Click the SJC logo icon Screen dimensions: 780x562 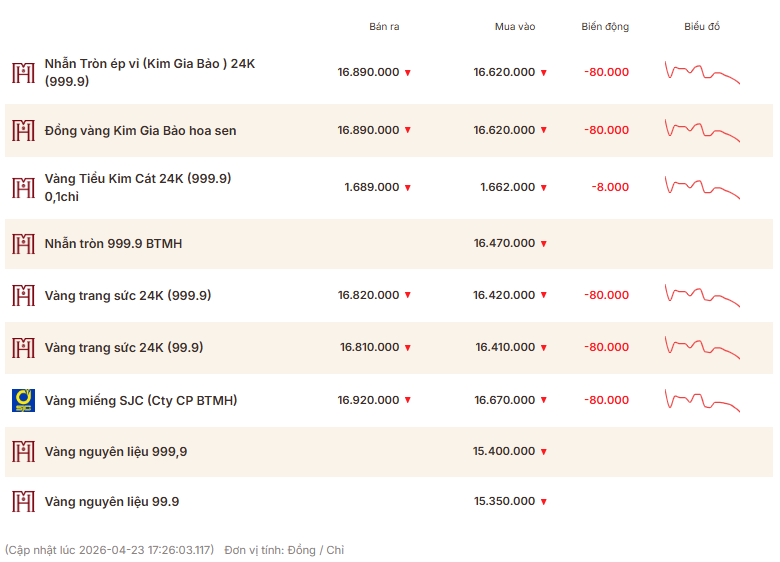point(23,400)
